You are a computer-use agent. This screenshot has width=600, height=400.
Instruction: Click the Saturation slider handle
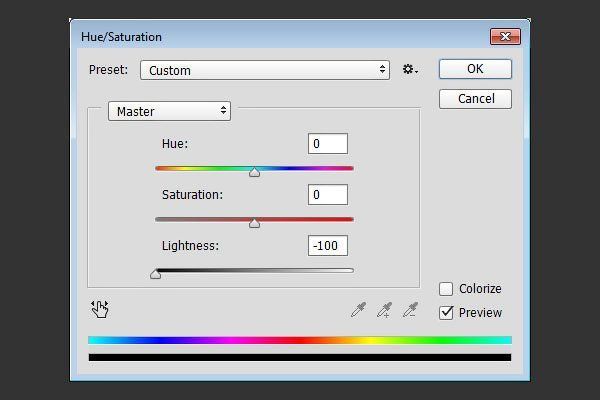pos(254,223)
